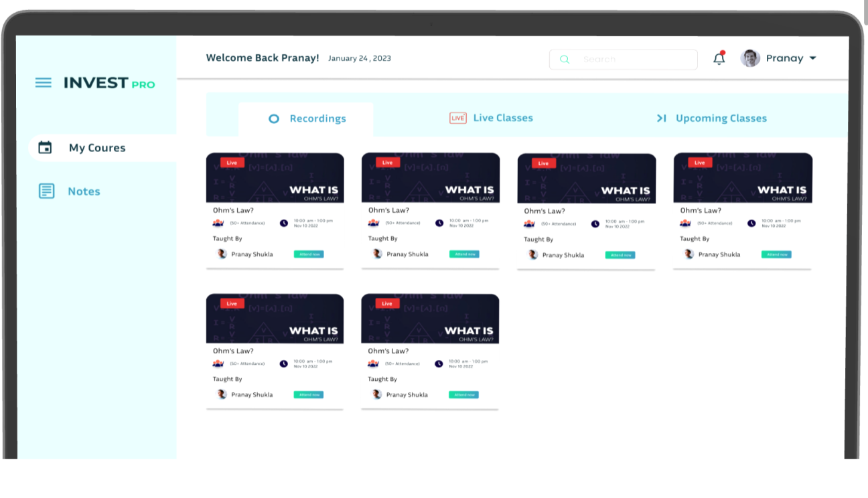Viewport: 868px width, 498px height.
Task: Click the Upcoming Classes skip icon
Action: coord(661,118)
